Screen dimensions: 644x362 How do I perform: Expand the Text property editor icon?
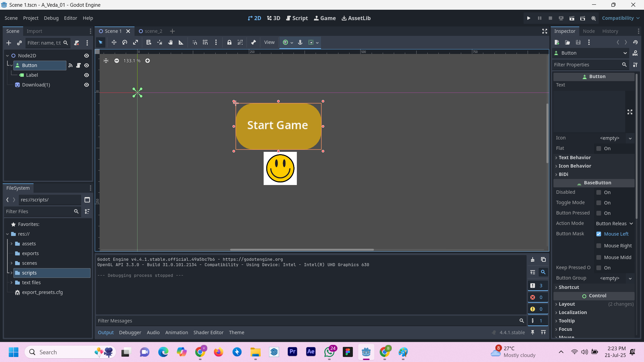(x=630, y=112)
